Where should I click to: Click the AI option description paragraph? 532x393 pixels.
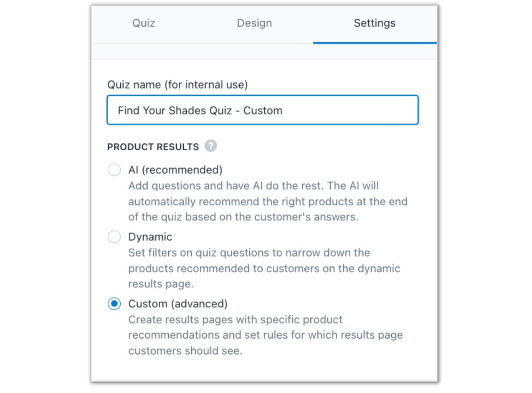click(x=267, y=201)
